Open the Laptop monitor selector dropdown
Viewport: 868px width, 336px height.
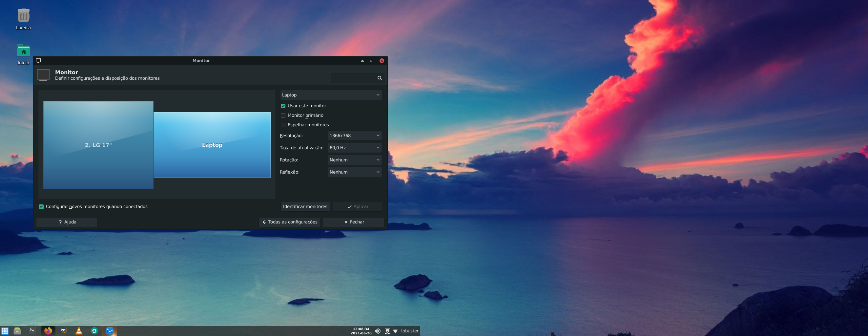(x=331, y=95)
